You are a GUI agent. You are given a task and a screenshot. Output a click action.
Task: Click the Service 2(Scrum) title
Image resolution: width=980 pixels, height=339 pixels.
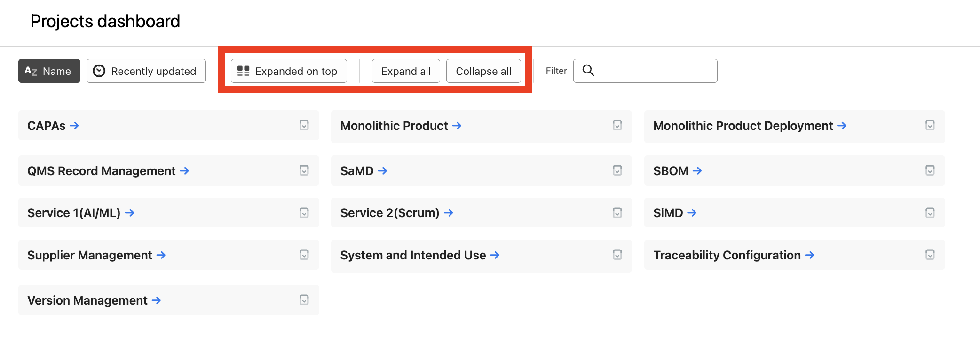pos(390,213)
